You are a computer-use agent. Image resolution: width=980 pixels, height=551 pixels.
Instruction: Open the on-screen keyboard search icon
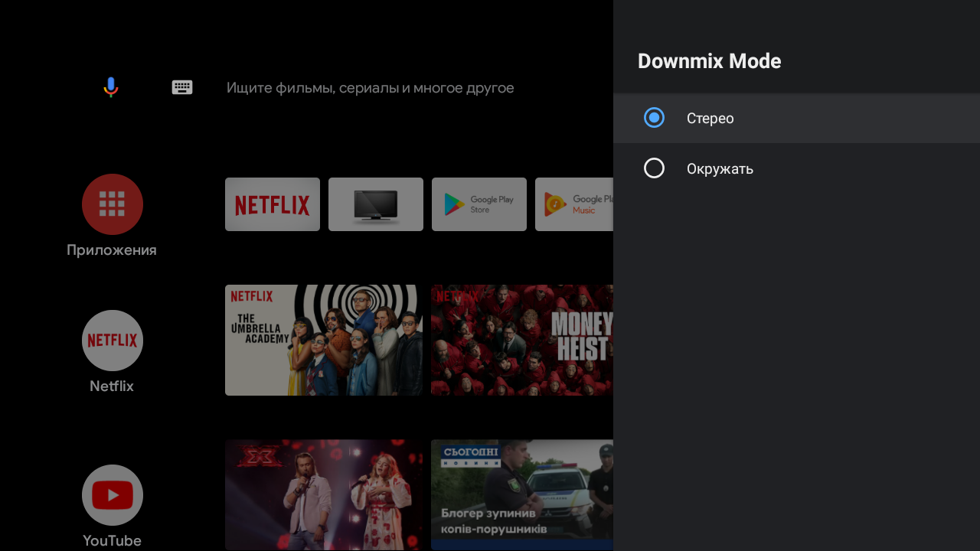[x=182, y=87]
